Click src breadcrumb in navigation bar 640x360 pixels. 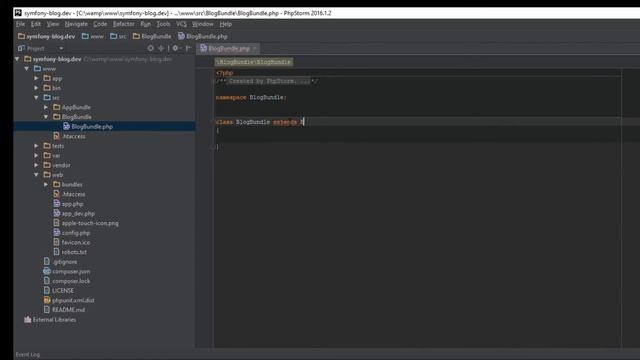(118, 36)
